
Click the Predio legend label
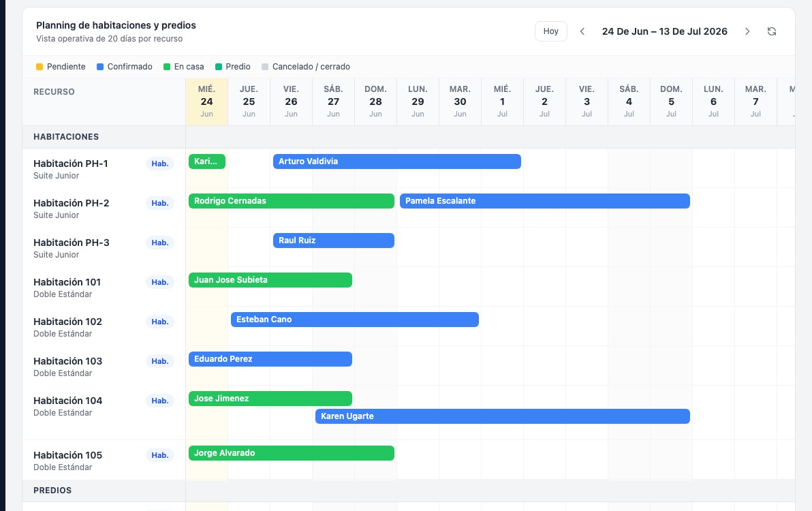point(238,67)
